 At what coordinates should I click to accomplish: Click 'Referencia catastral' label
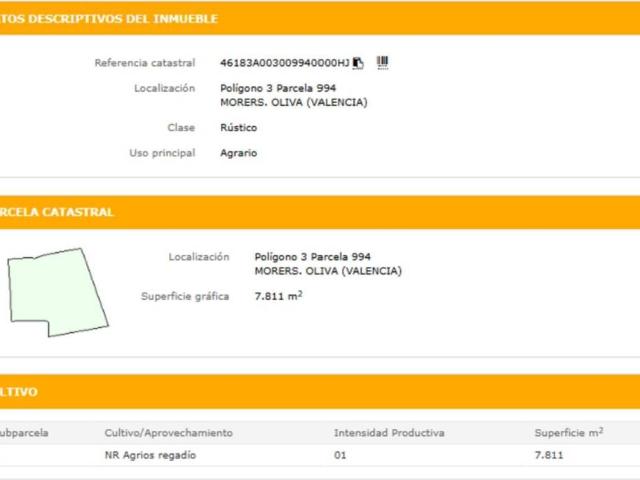point(144,63)
